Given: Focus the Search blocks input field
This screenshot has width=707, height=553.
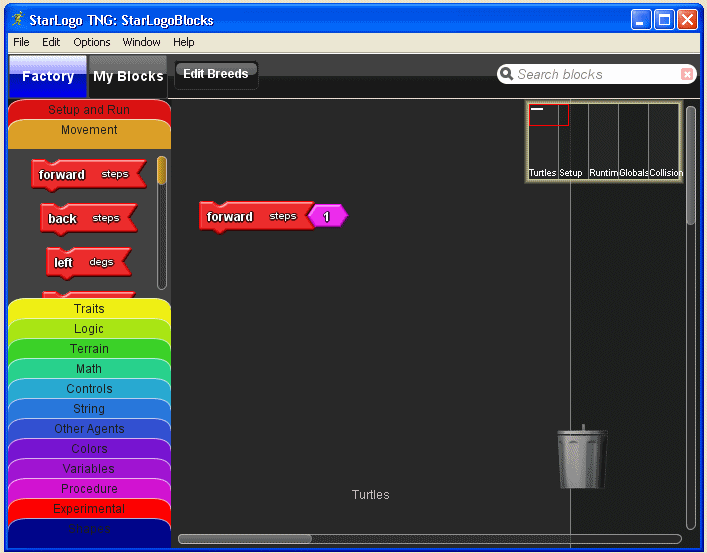Looking at the screenshot, I should click(597, 74).
